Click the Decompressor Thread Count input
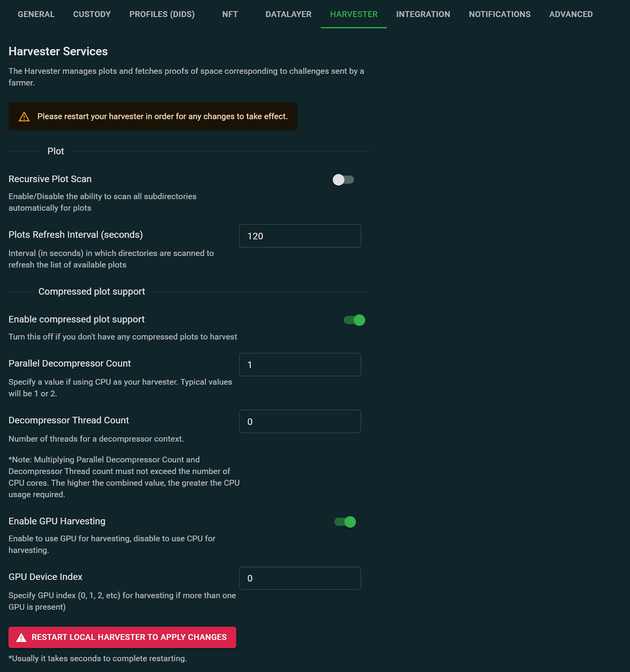 click(300, 422)
